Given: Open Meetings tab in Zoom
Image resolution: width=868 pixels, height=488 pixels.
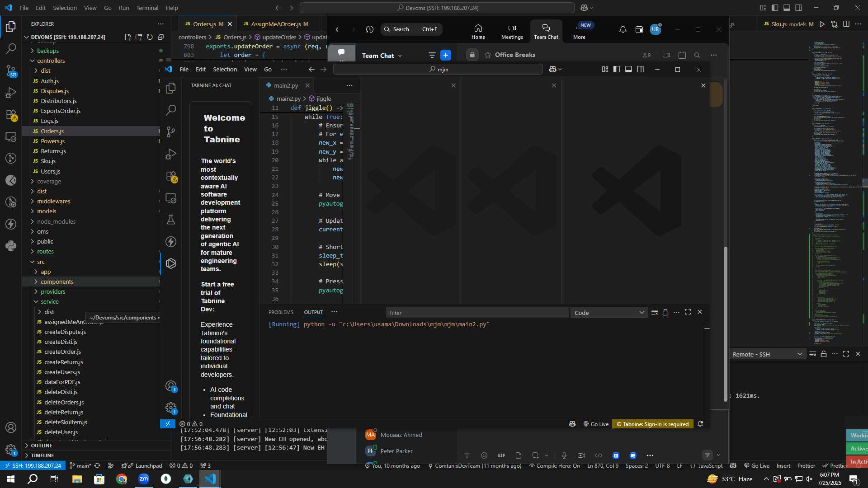Looking at the screenshot, I should (512, 32).
